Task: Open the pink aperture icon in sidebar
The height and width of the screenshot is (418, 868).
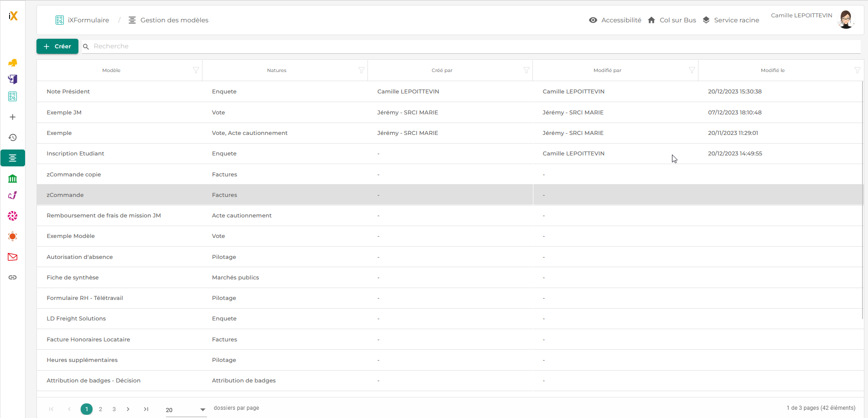Action: coord(13,216)
